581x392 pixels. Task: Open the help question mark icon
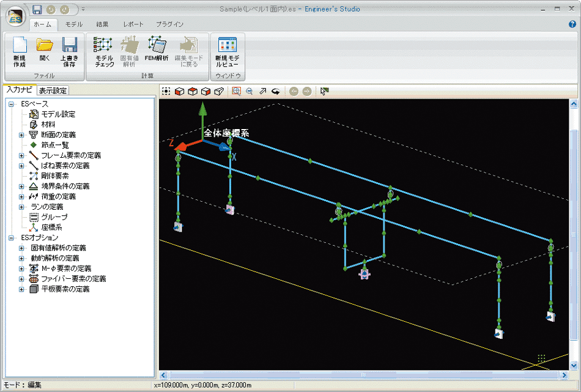[572, 24]
